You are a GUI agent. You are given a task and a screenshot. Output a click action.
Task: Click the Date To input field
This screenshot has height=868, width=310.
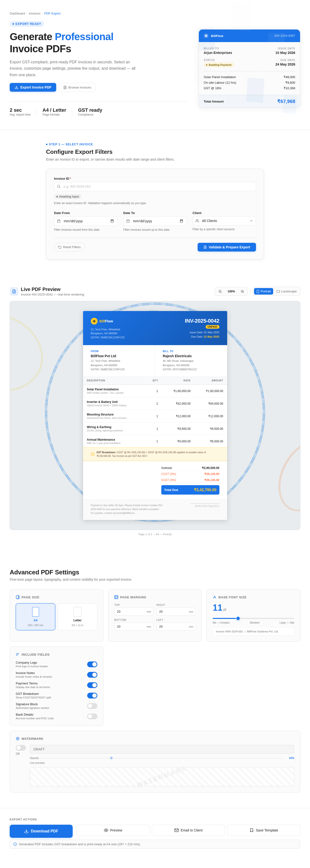[x=155, y=221]
